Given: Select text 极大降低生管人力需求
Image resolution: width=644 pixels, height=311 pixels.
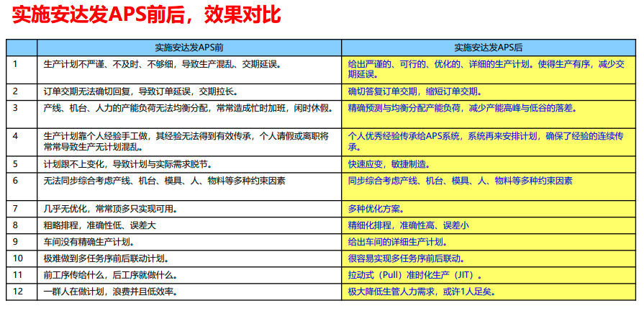Looking at the screenshot, I should click(391, 292).
